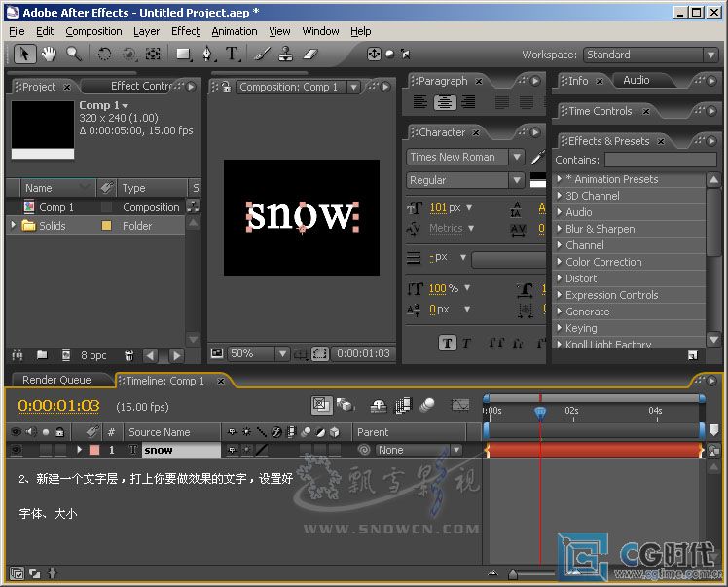The image size is (728, 587).
Task: Create new folder in Project panel
Action: tap(42, 355)
